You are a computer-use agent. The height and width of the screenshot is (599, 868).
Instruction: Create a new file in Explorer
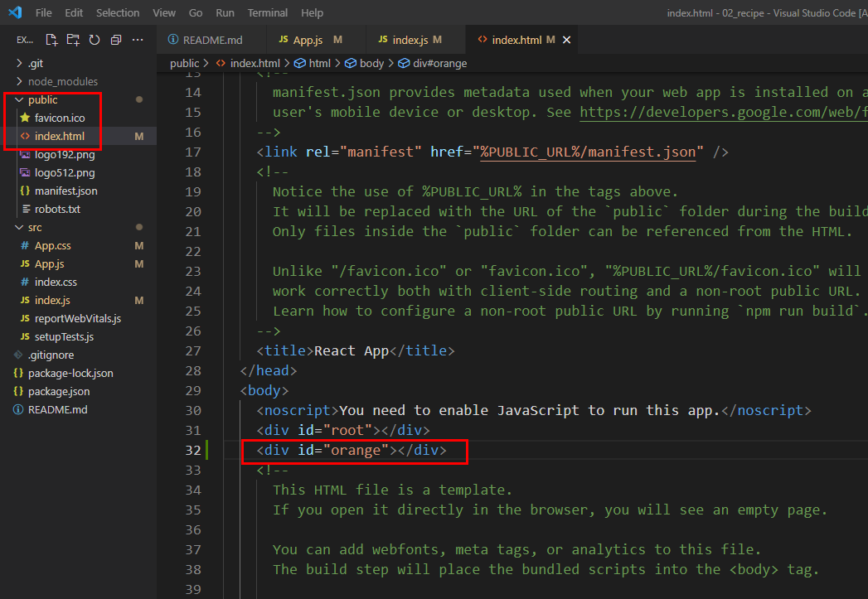pos(51,40)
